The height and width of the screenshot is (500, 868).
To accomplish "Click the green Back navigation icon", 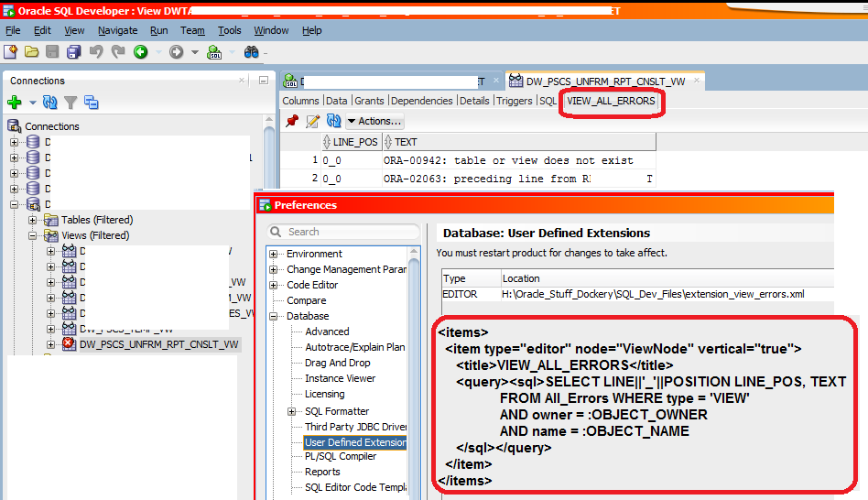I will click(141, 52).
